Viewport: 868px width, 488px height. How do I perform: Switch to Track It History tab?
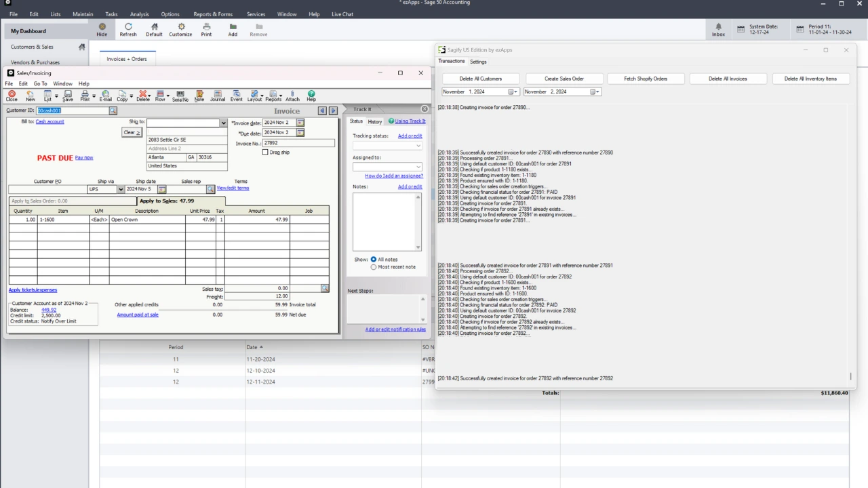pyautogui.click(x=375, y=121)
